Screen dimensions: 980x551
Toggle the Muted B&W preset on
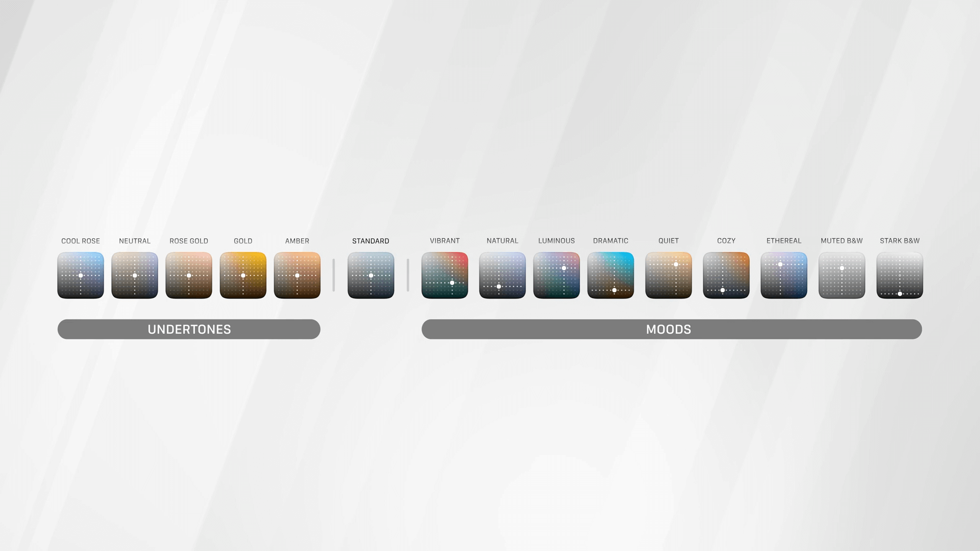[841, 275]
